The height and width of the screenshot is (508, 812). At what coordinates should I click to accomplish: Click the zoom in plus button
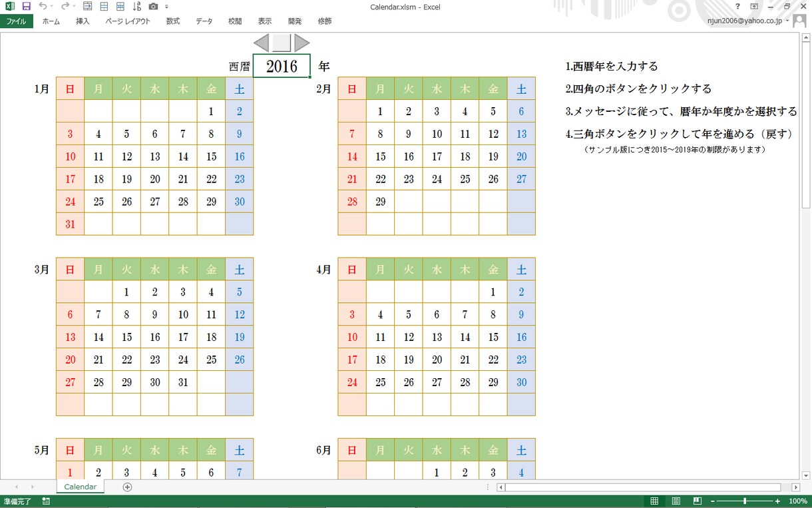click(x=777, y=501)
